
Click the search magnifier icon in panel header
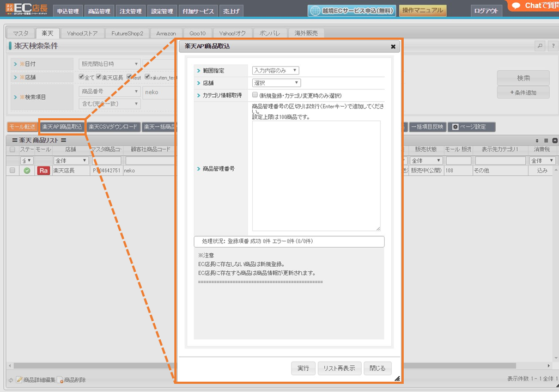tap(539, 46)
